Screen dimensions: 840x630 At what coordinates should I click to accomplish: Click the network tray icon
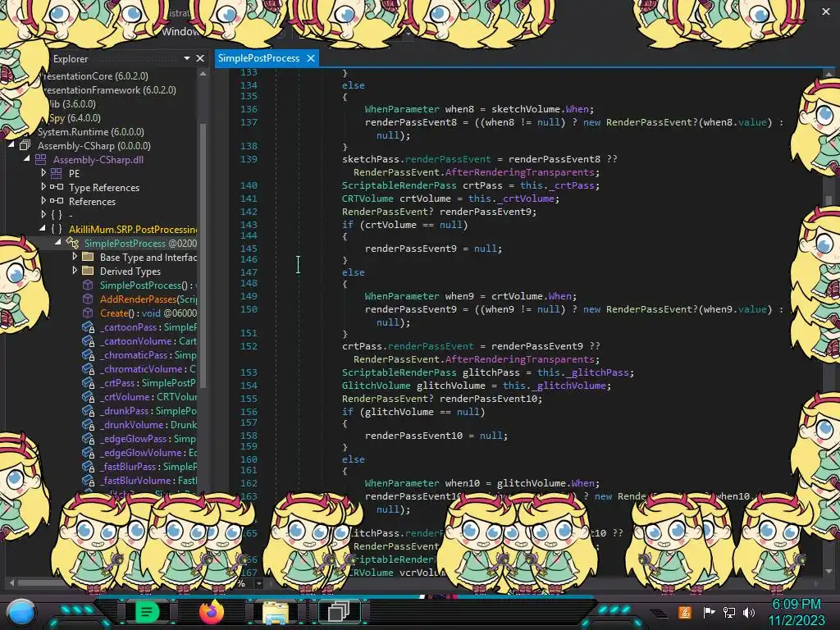point(728,612)
